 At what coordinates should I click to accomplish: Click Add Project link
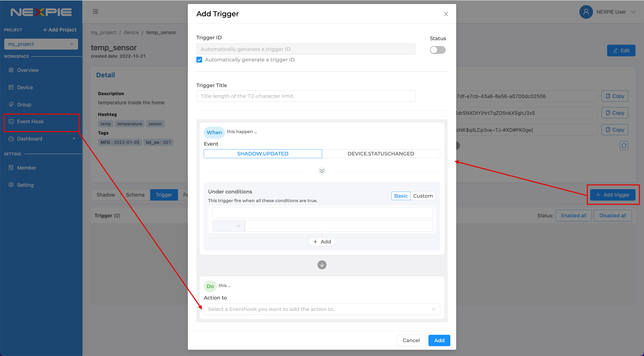click(x=60, y=30)
